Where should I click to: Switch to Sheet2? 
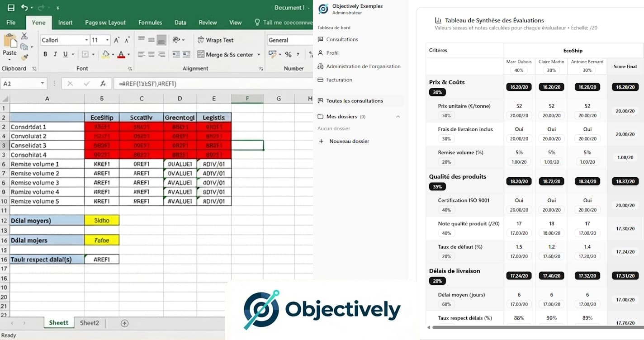[89, 323]
